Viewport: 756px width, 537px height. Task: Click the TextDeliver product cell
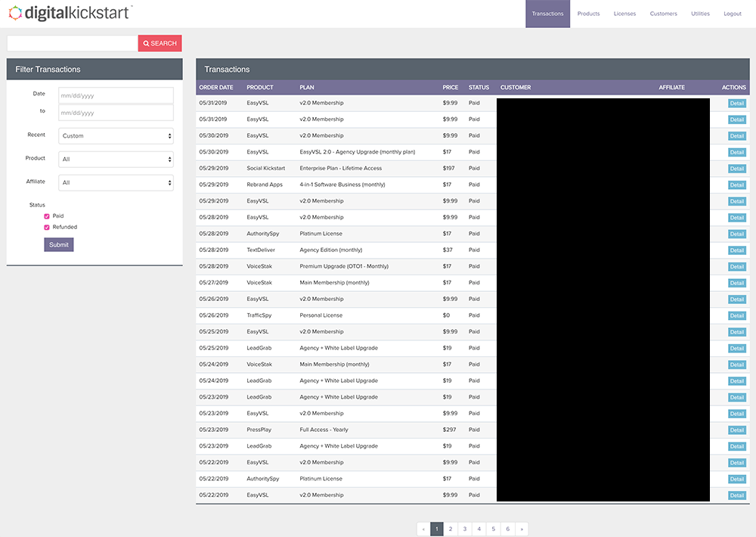[x=261, y=250]
